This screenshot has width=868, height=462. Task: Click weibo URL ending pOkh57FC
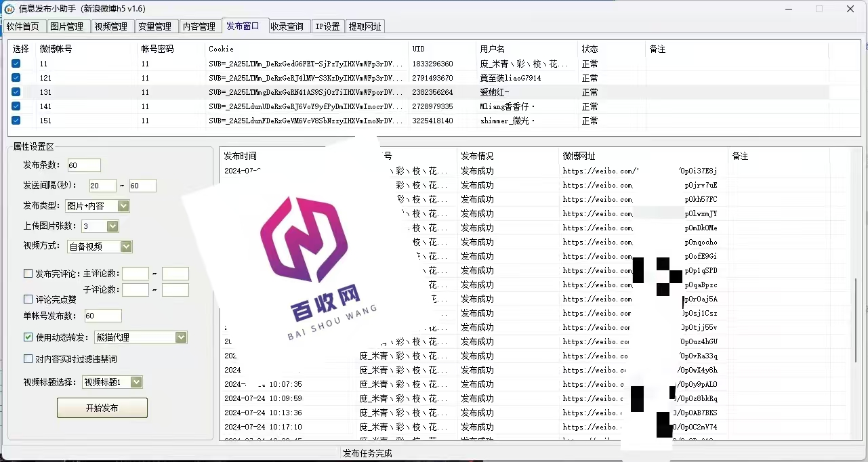tap(640, 199)
